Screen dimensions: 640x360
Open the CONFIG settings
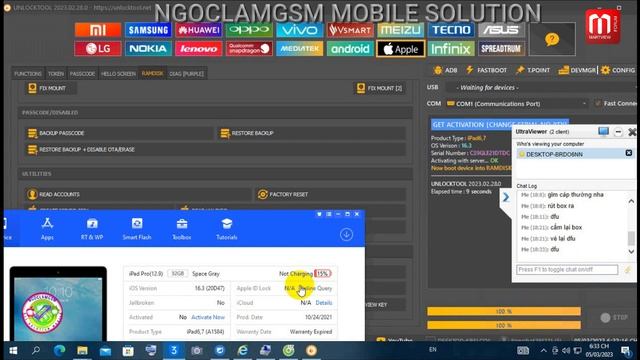[x=618, y=70]
